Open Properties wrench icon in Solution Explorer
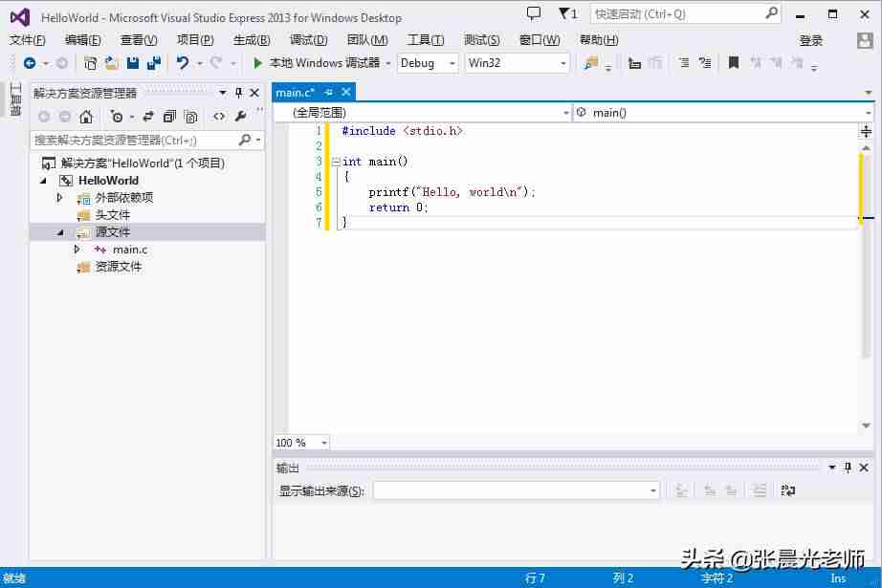Viewport: 882px width, 588px height. [x=241, y=116]
